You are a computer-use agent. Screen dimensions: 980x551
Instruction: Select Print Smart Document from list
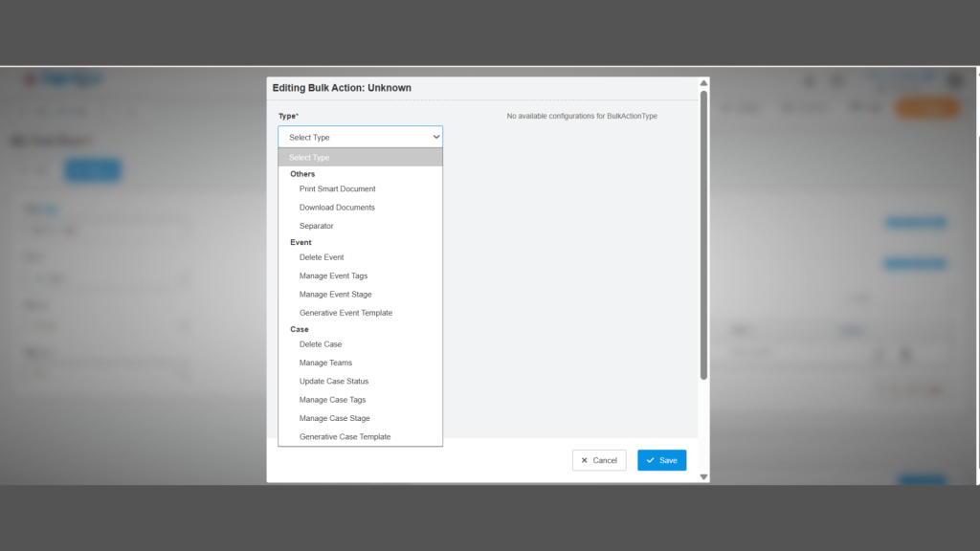click(x=337, y=189)
